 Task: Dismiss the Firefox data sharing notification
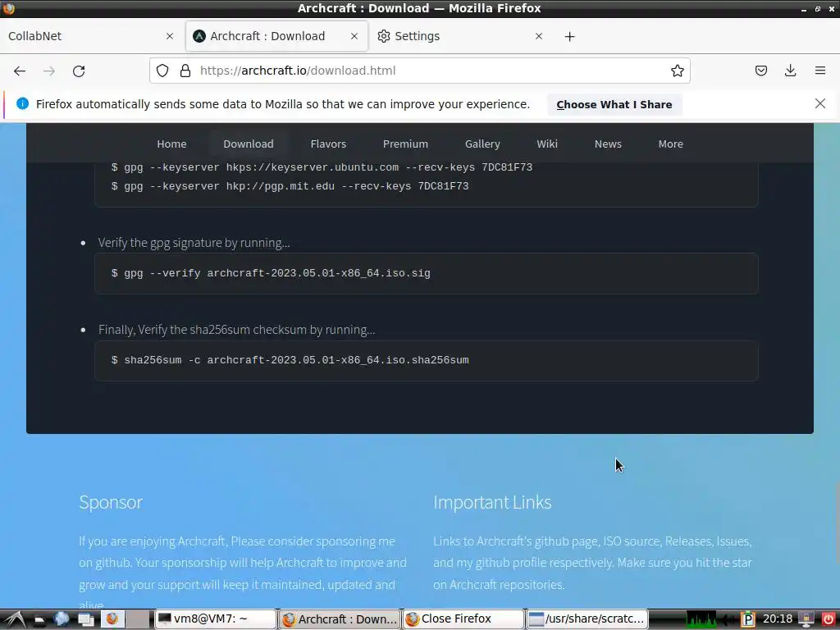tap(819, 103)
